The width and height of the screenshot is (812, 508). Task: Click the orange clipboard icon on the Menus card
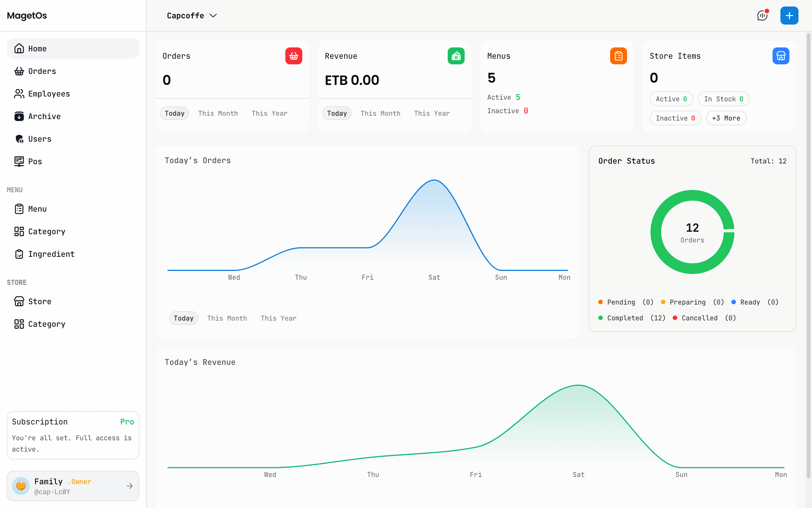618,56
